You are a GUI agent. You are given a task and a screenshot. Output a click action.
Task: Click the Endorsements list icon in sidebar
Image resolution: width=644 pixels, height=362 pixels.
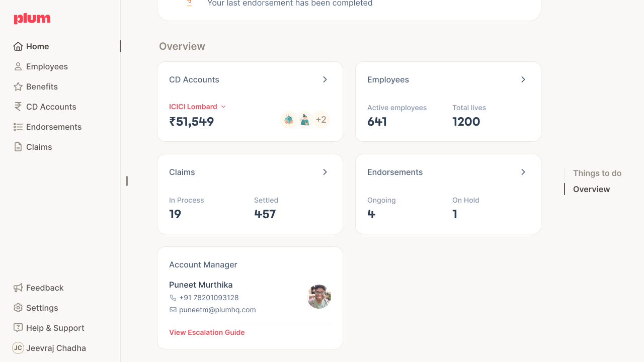coord(18,127)
